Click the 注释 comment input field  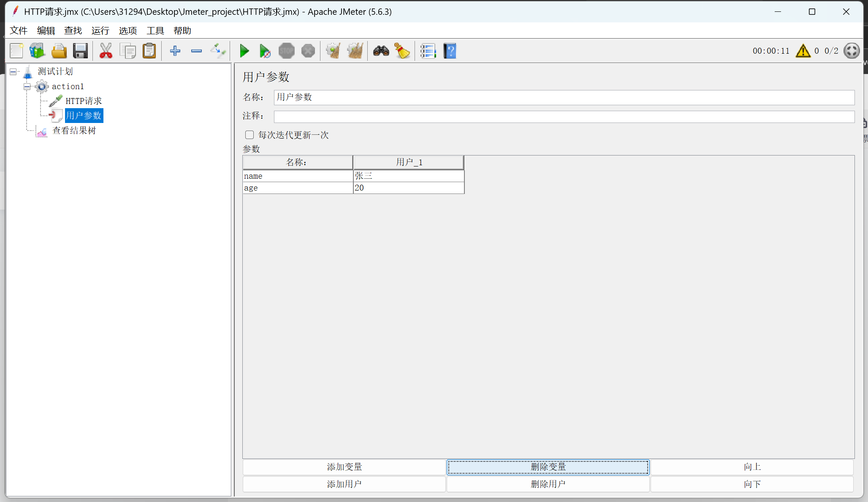pyautogui.click(x=564, y=116)
